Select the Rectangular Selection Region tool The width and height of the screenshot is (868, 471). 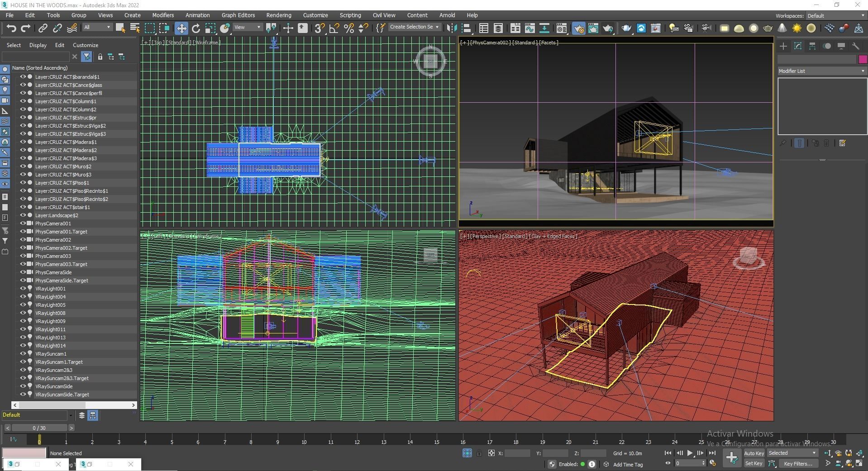(x=150, y=29)
